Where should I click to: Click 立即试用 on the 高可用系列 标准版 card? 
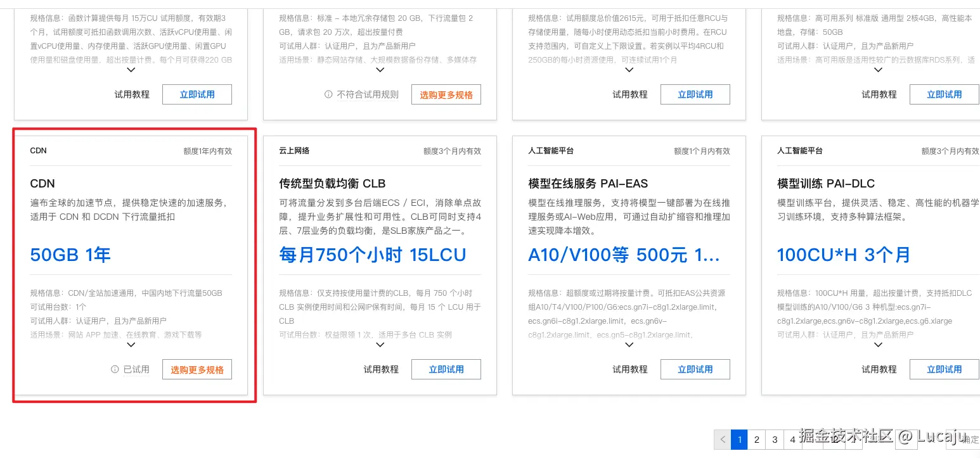(x=945, y=94)
